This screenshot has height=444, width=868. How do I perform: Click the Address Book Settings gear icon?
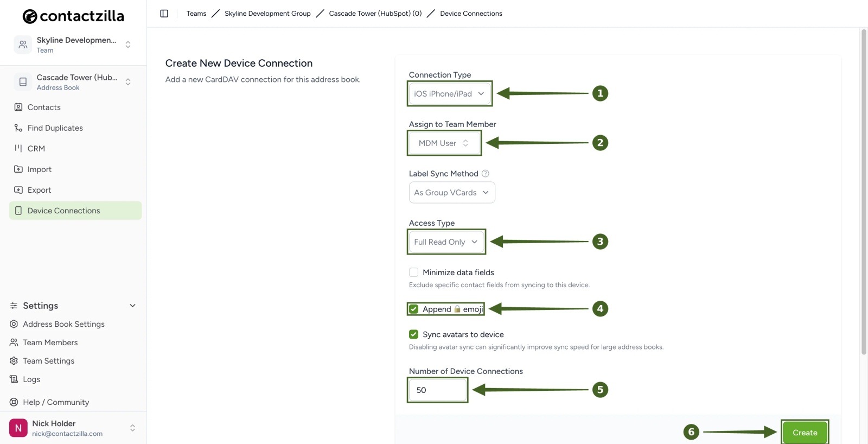[x=14, y=324]
